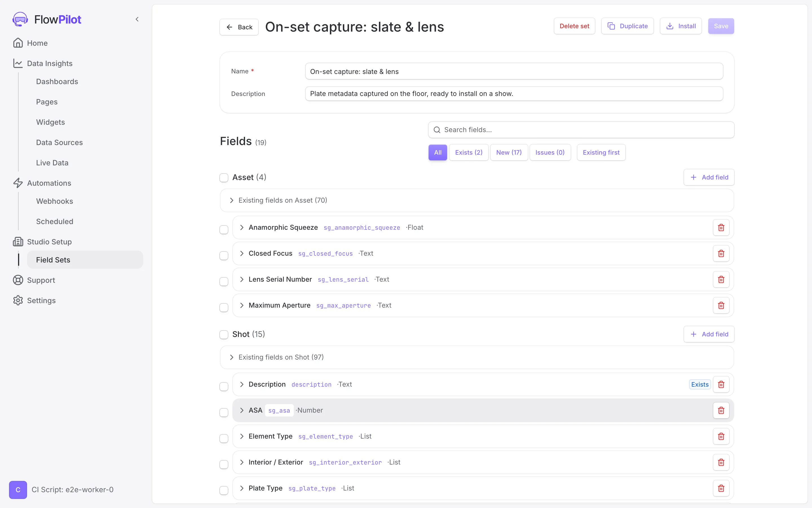Duplicate this field set
Image resolution: width=812 pixels, height=508 pixels.
[x=627, y=26]
